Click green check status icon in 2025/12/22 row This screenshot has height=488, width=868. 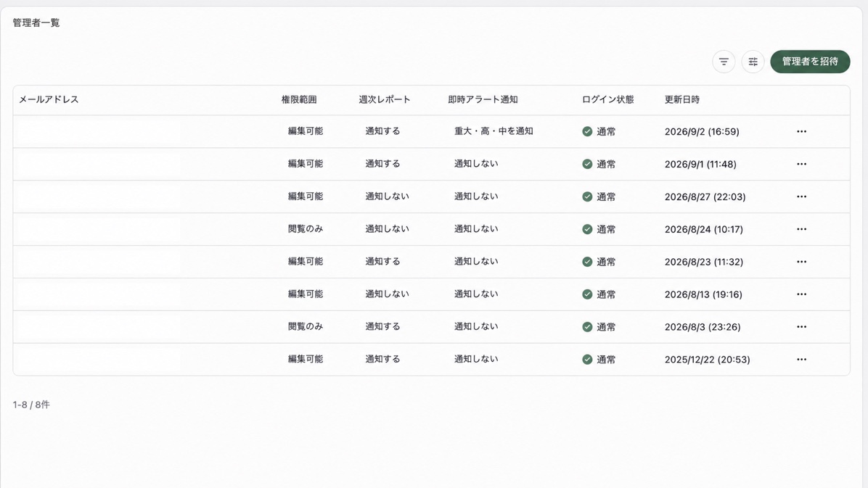point(587,360)
